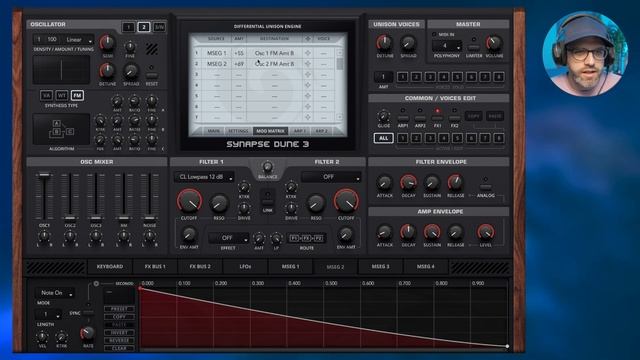Screen dimensions: 640x360
Task: Adjust the Filter 1 Drive knob
Action: 244,208
